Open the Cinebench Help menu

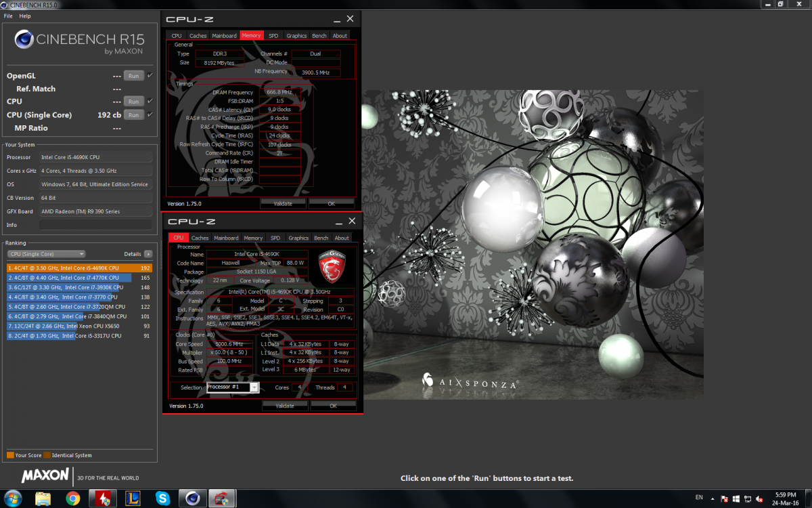click(25, 16)
